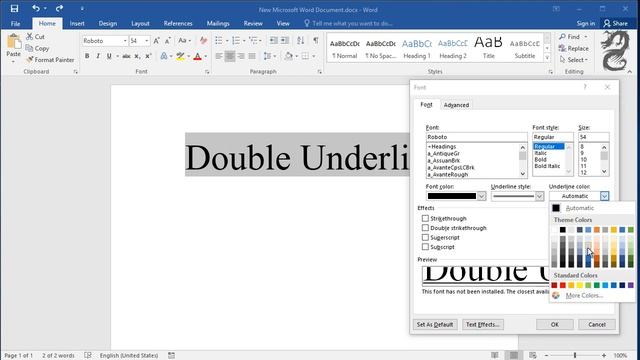The height and width of the screenshot is (360, 640).
Task: Start a numbered list
Action: (236, 41)
